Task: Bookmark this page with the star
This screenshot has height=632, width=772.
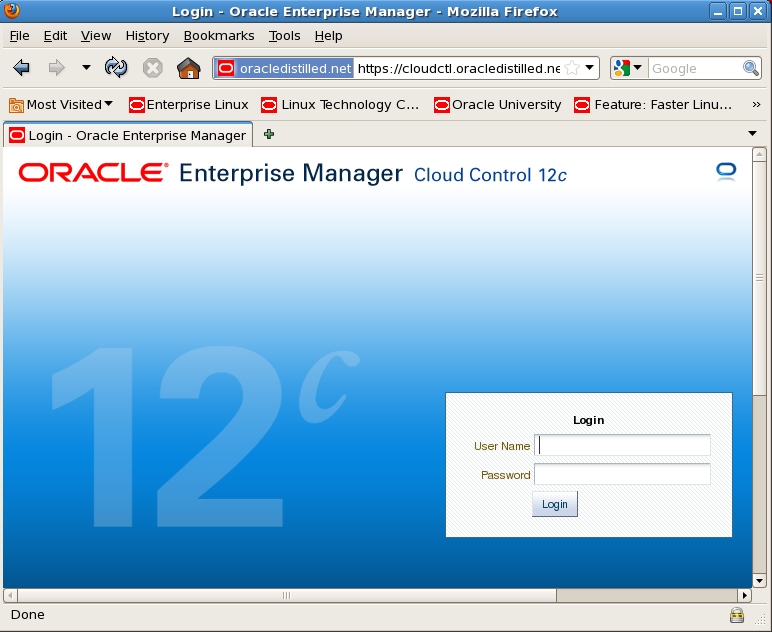Action: click(x=572, y=68)
